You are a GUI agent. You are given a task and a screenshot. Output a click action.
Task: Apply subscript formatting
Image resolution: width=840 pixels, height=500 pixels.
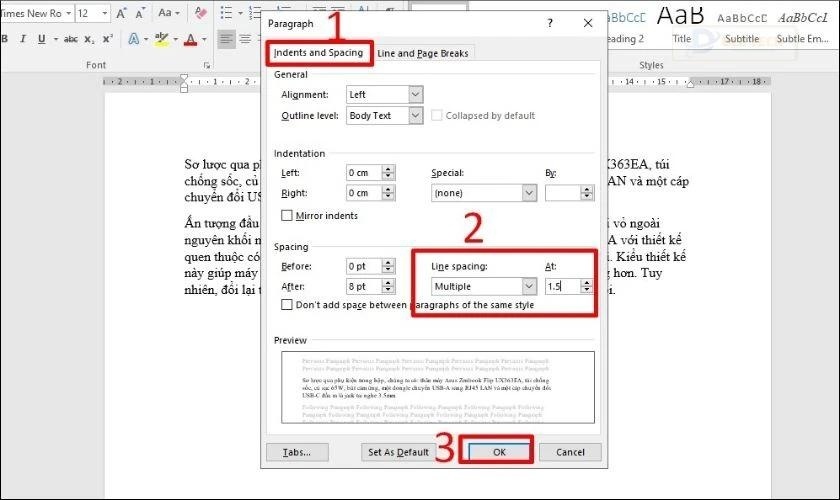coord(89,39)
